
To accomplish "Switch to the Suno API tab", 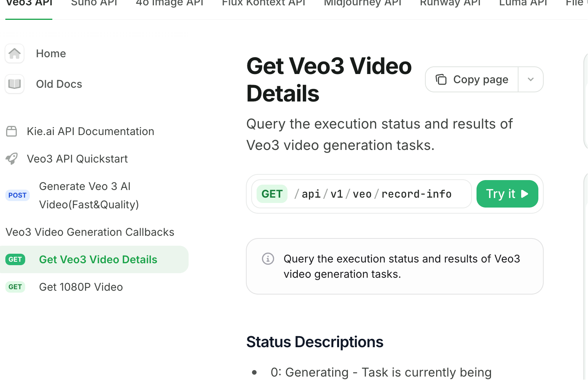I will [94, 3].
